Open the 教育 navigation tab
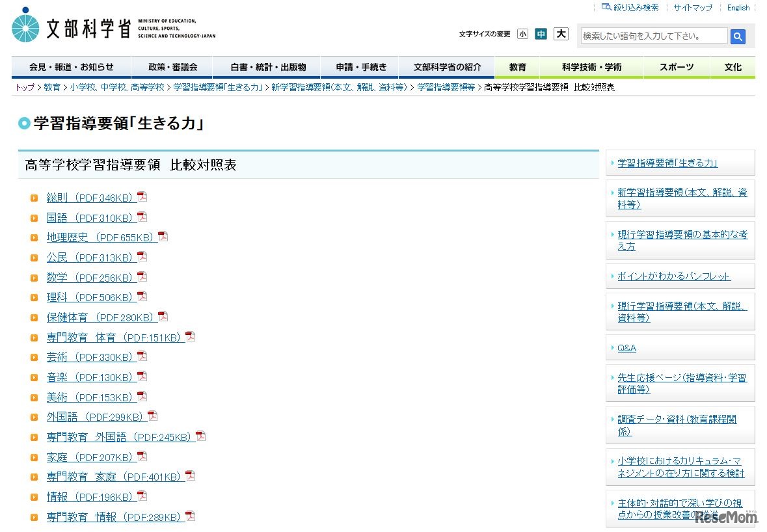Viewport: 767px width, 532px height. (x=518, y=67)
